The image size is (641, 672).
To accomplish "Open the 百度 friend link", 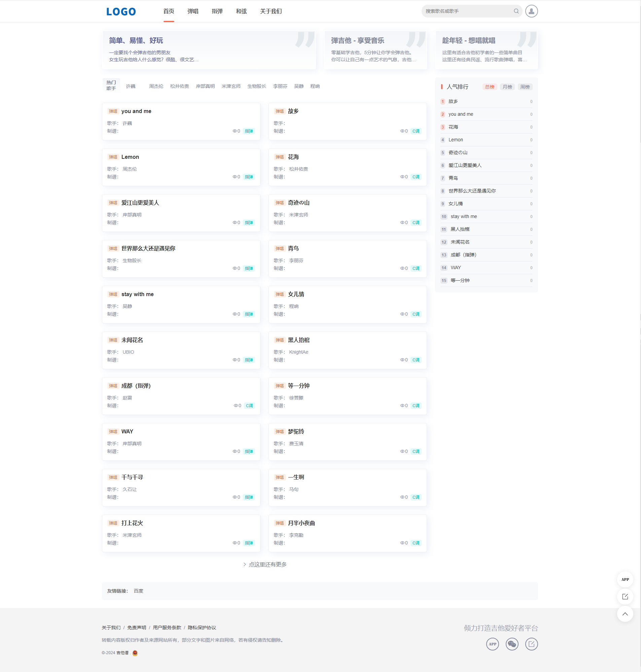I will (x=138, y=591).
